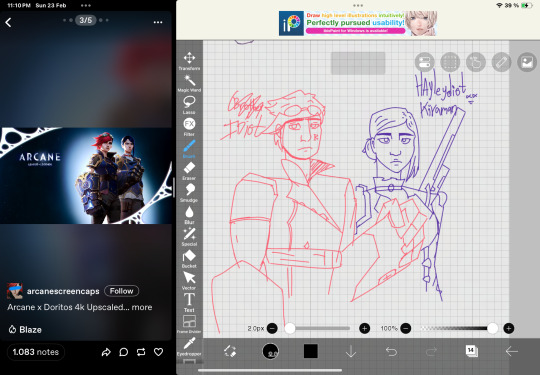
Task: Select the Smudge tool
Action: click(x=189, y=193)
